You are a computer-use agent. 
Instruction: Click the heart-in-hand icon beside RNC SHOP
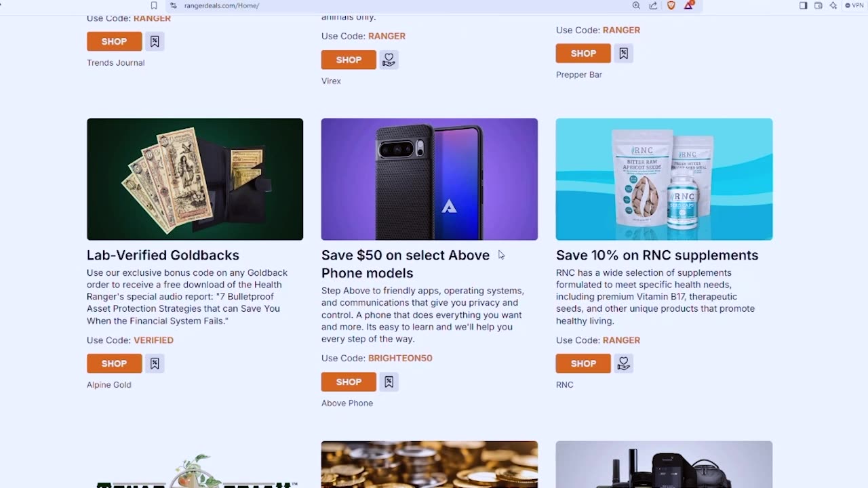[x=623, y=363]
